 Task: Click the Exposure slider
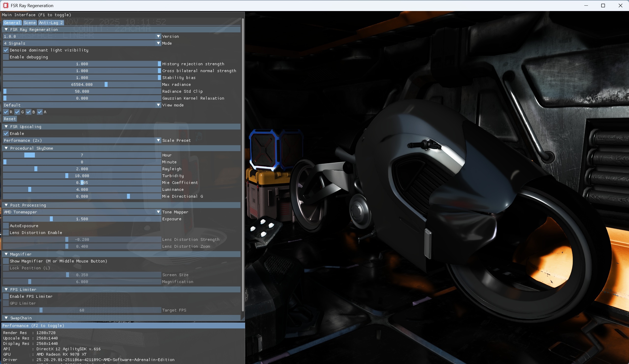(82, 219)
